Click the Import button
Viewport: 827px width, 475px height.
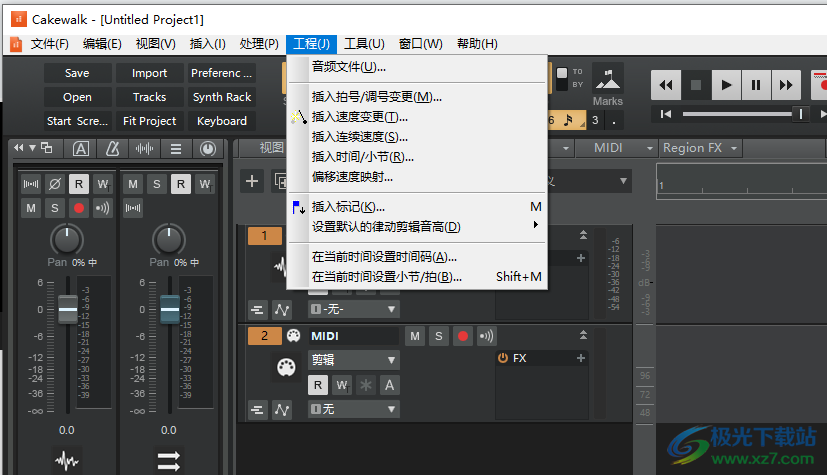[150, 73]
